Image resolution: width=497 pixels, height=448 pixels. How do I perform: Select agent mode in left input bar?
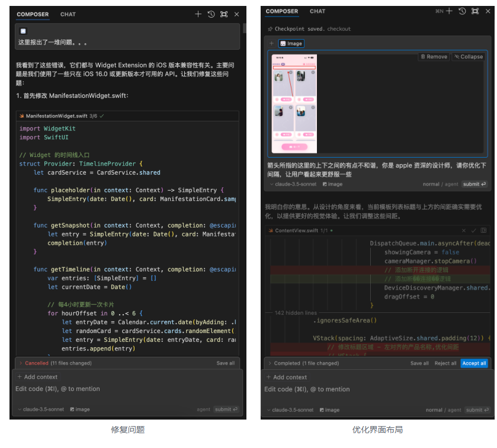(203, 409)
